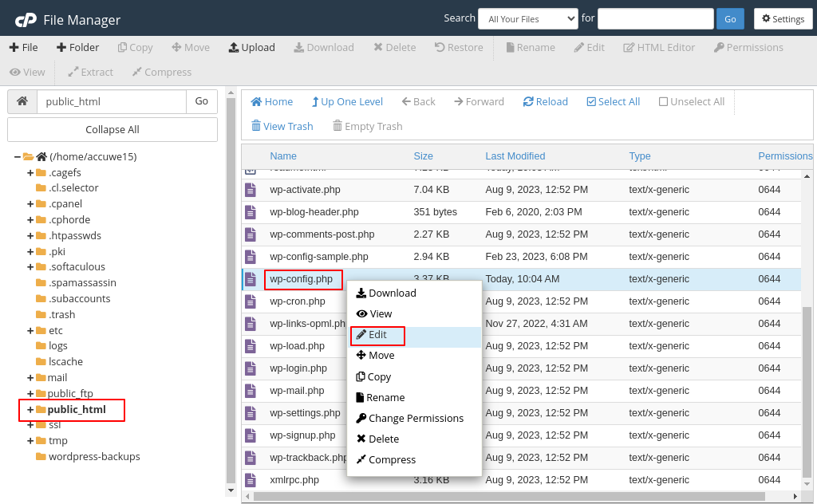Click Empty Trash

[367, 127]
